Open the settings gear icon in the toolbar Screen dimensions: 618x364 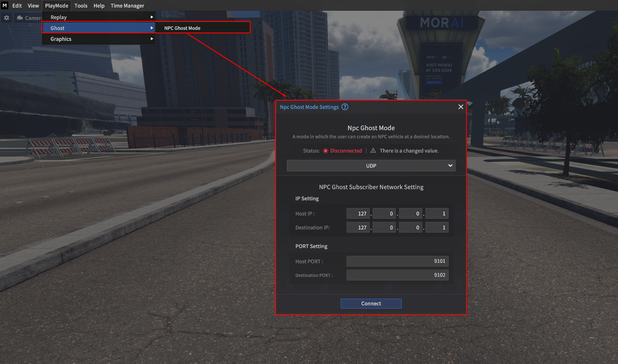[6, 18]
